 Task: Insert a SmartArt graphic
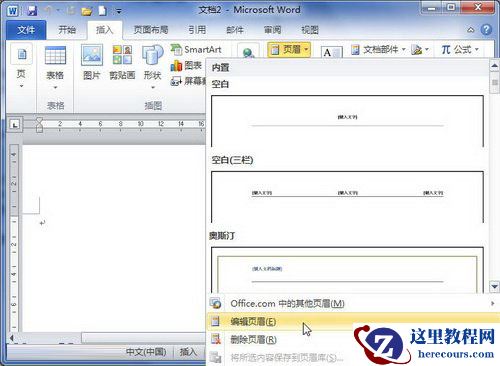click(x=196, y=50)
